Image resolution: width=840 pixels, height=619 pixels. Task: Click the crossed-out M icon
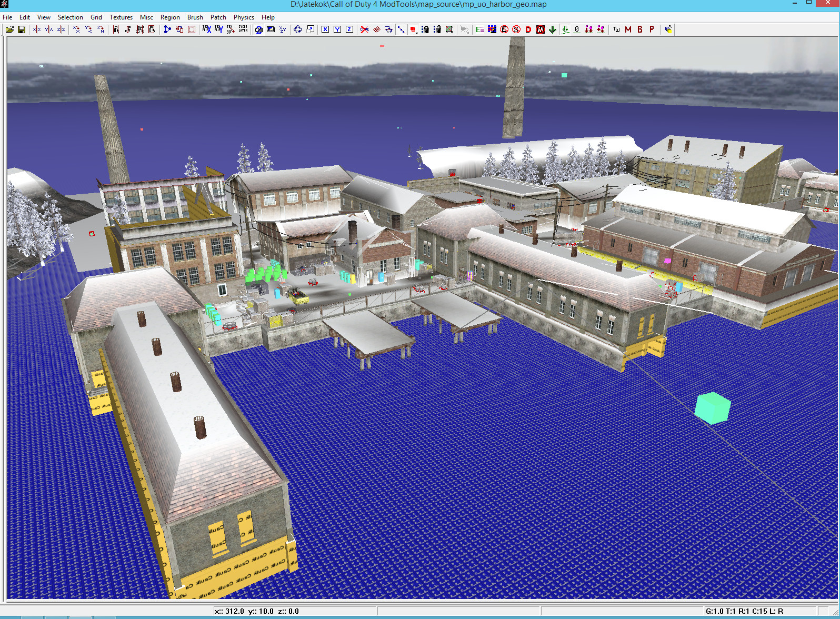pyautogui.click(x=541, y=29)
